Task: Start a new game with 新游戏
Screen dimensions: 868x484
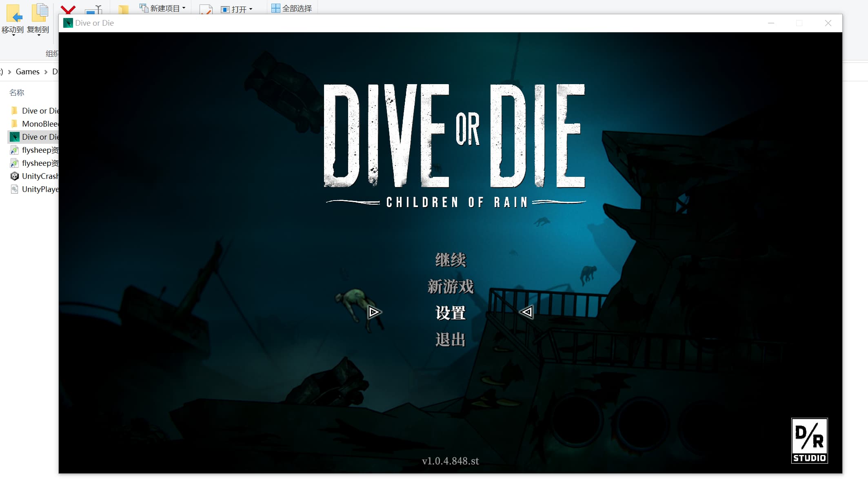Action: (x=451, y=287)
